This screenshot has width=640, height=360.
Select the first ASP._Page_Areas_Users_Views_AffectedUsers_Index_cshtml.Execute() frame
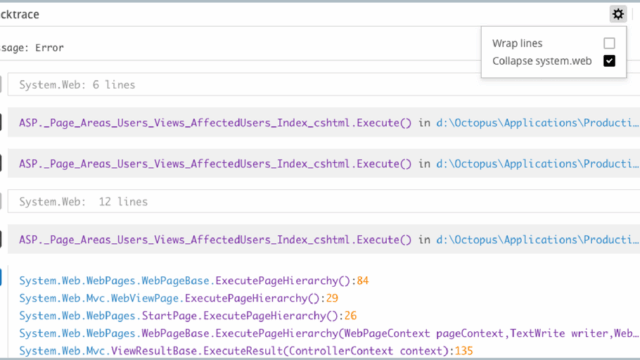pyautogui.click(x=324, y=122)
